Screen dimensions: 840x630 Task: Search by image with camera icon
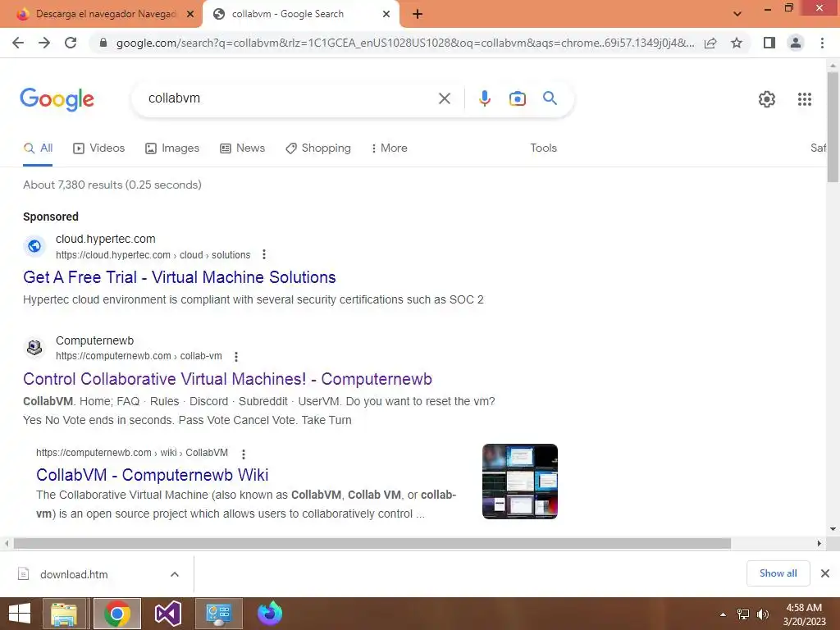pyautogui.click(x=517, y=98)
